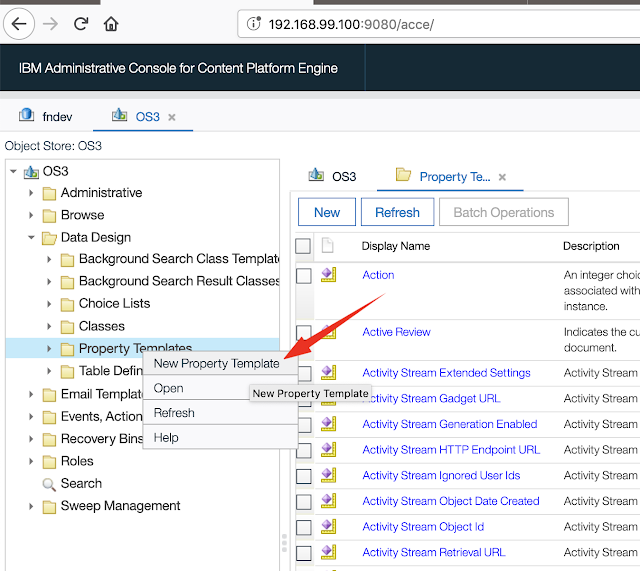Choose New Property Template from context menu
The width and height of the screenshot is (640, 571).
[x=220, y=363]
